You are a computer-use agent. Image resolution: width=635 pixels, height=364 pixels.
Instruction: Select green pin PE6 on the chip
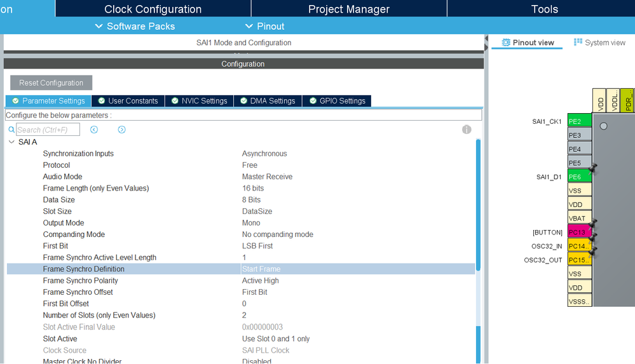tap(580, 177)
